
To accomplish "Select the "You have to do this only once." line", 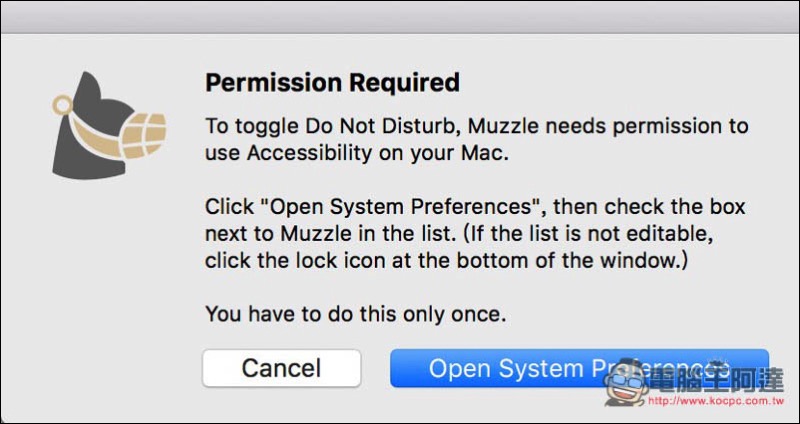I will (x=356, y=314).
